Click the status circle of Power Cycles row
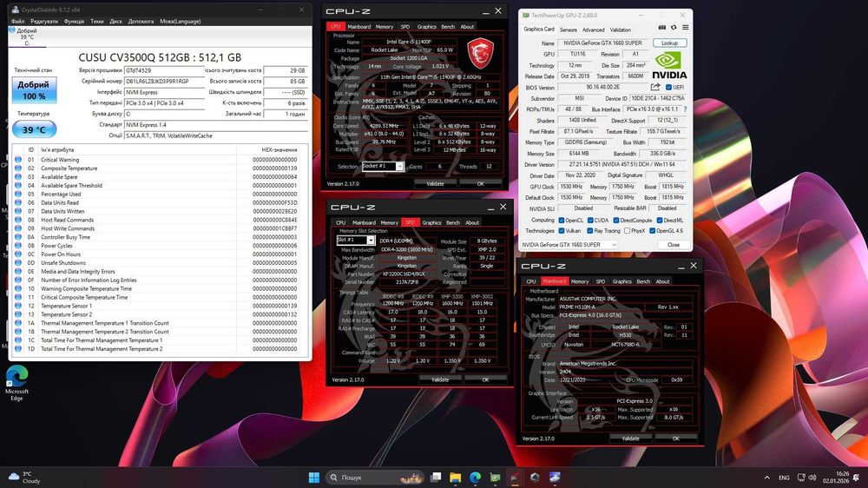Screen dimensions: 868x488 coord(18,246)
